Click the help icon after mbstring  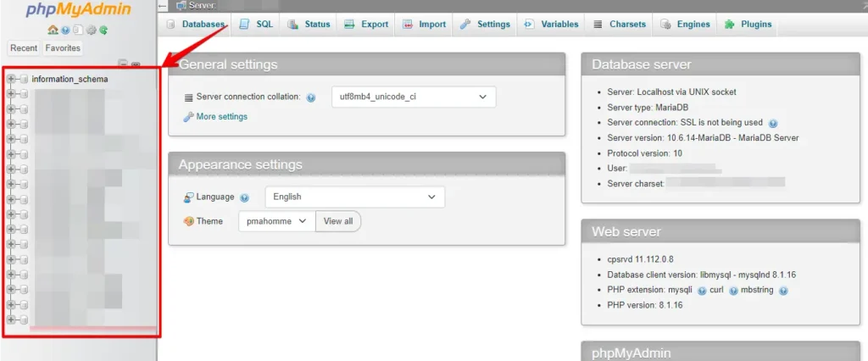(x=782, y=291)
